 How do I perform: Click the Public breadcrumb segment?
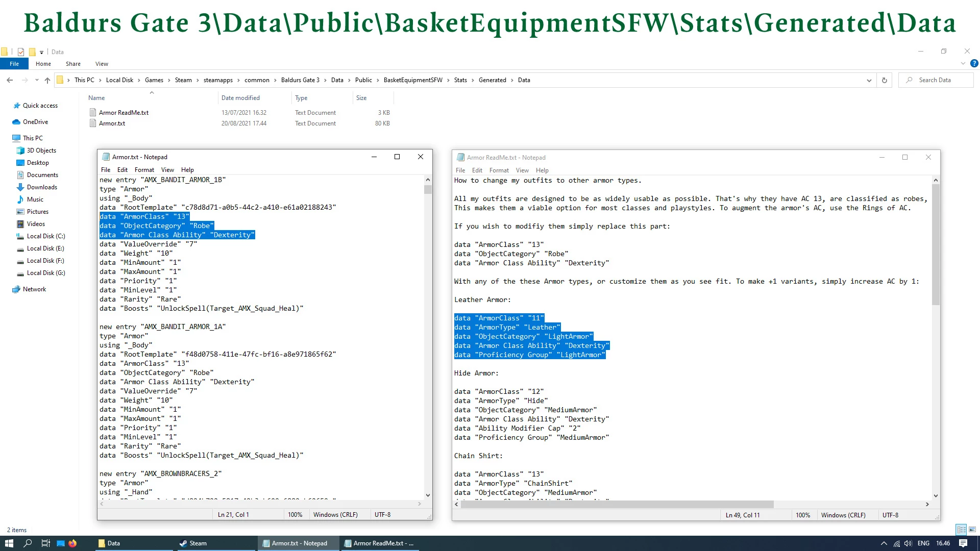363,80
